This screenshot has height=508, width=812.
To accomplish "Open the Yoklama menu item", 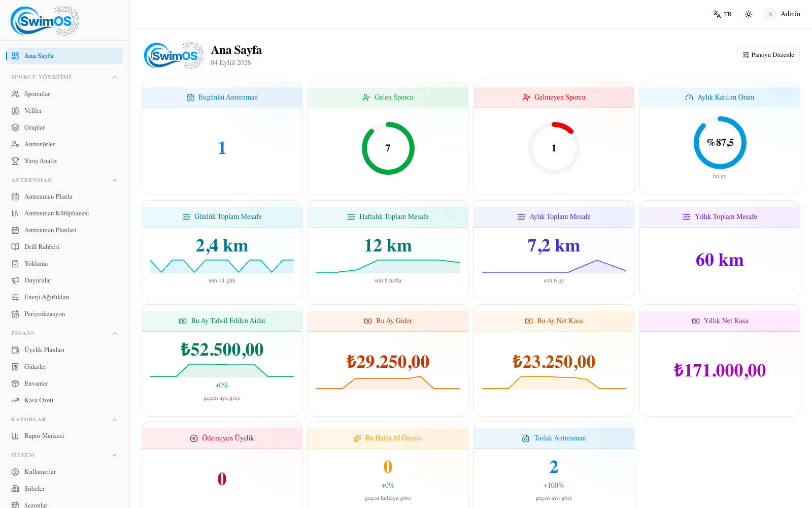I will click(x=64, y=264).
